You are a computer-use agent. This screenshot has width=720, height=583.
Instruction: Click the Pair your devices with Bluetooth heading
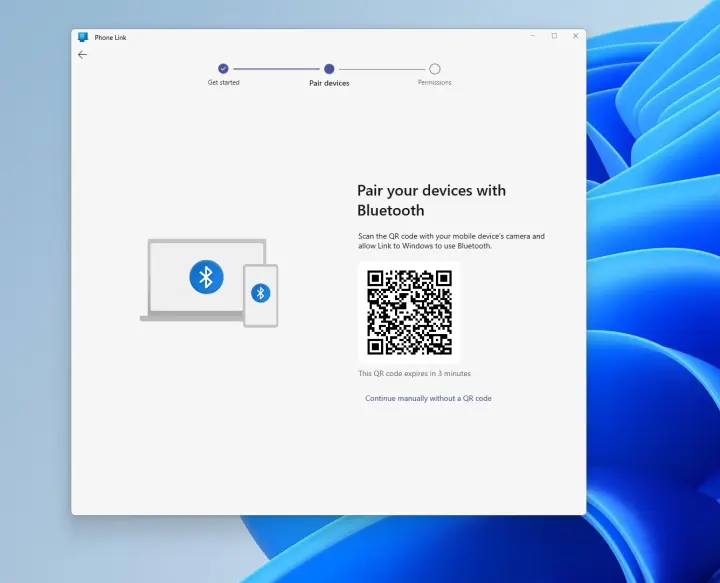coord(431,200)
